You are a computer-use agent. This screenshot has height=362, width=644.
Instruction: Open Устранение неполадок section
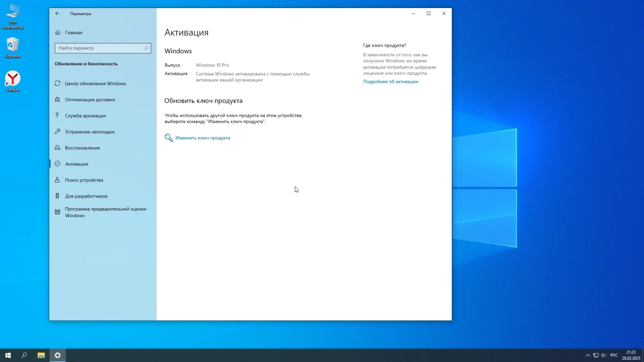pyautogui.click(x=103, y=132)
